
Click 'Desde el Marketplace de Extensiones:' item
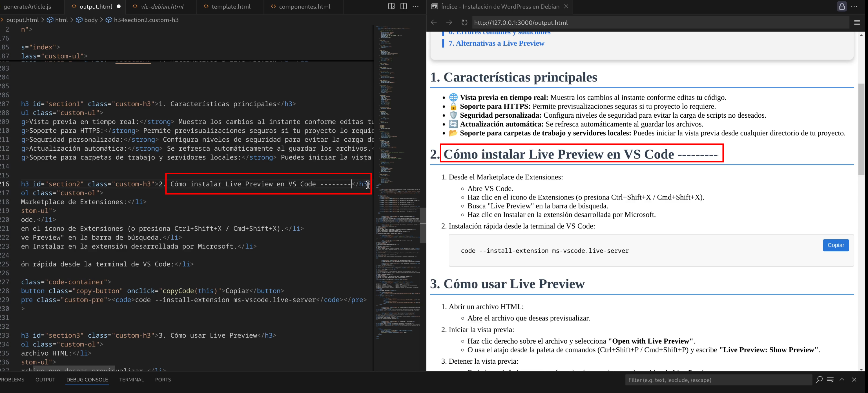pos(506,177)
